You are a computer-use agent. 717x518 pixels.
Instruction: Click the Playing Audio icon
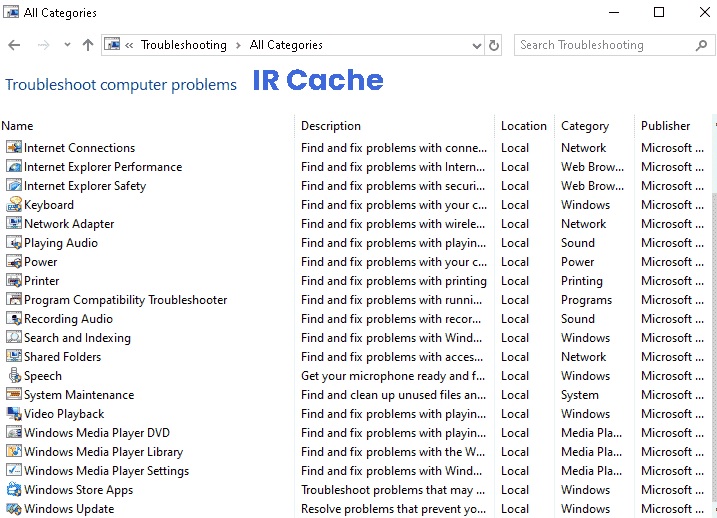point(14,242)
